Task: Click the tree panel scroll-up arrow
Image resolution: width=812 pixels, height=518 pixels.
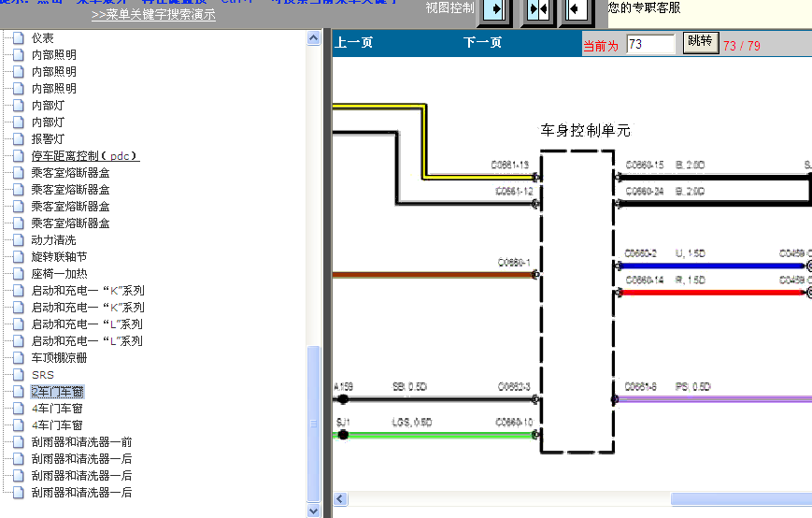Action: point(313,38)
